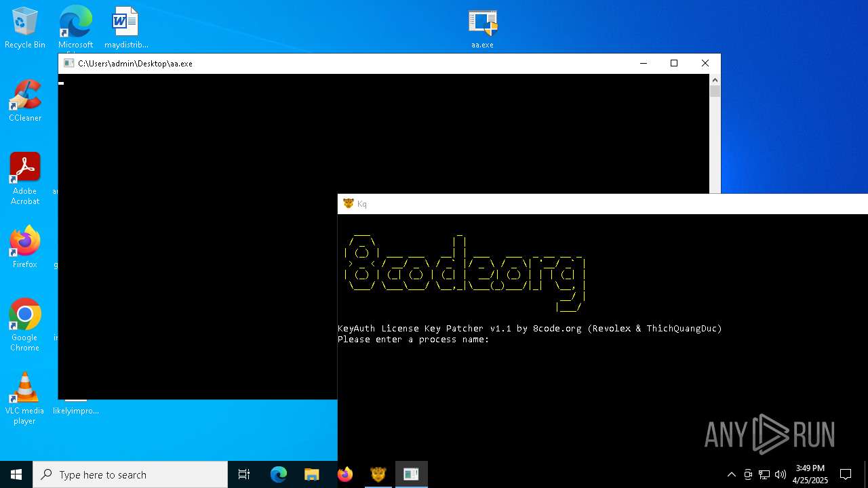Launch the Firefox desktop shortcut
868x488 pixels.
pos(25,247)
